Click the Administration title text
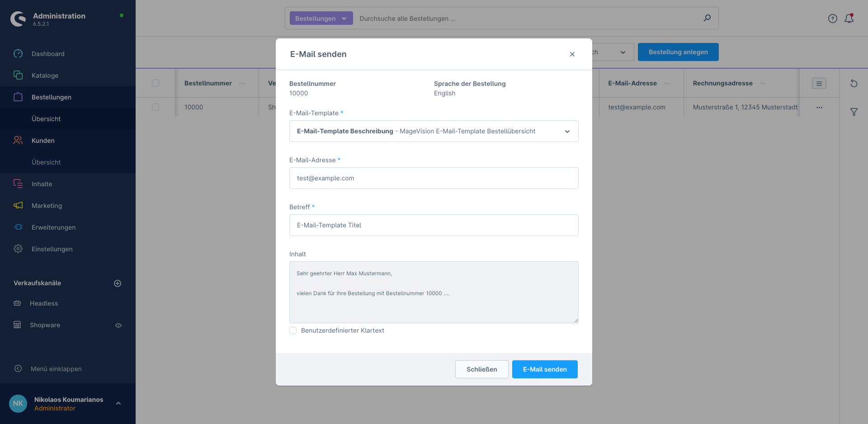Viewport: 868px width, 424px height. click(59, 16)
